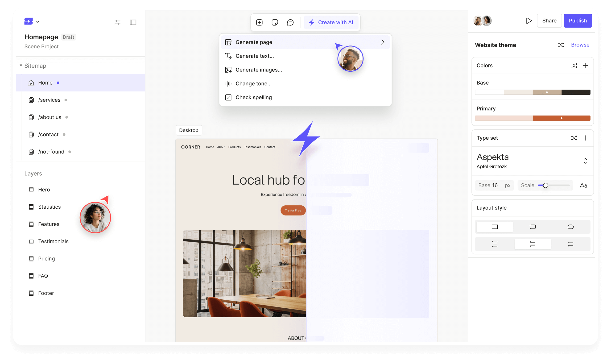Select the Footer layer

point(41,293)
